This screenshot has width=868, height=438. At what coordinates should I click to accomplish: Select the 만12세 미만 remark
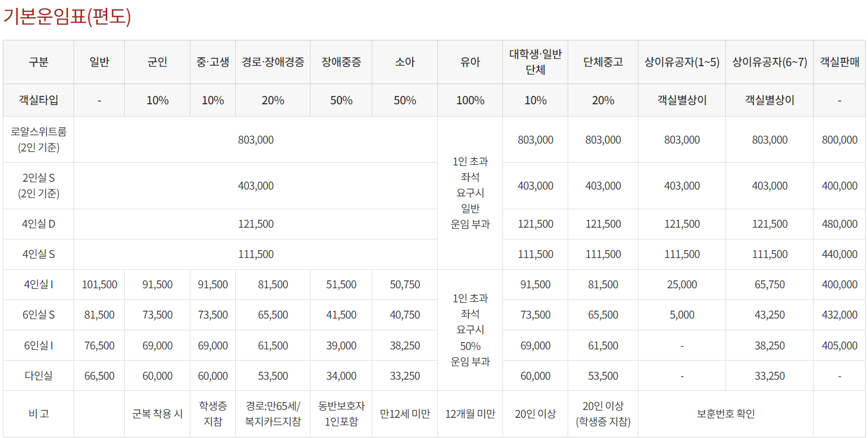pos(405,414)
